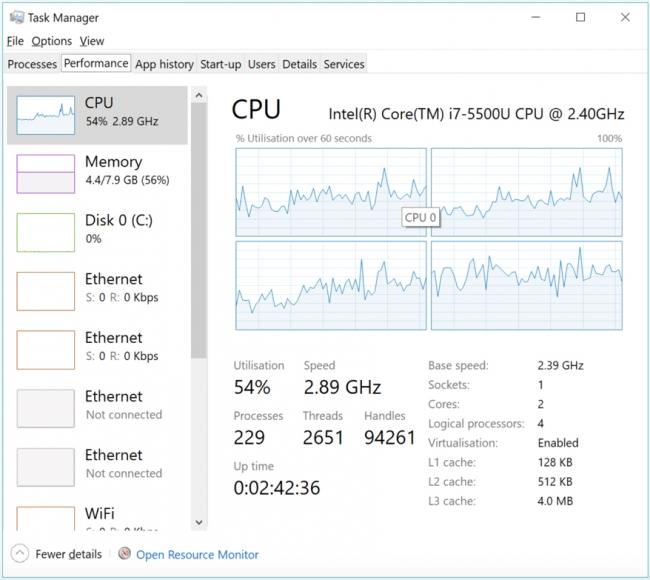The width and height of the screenshot is (650, 580).
Task: Open the Services tab
Action: [344, 64]
